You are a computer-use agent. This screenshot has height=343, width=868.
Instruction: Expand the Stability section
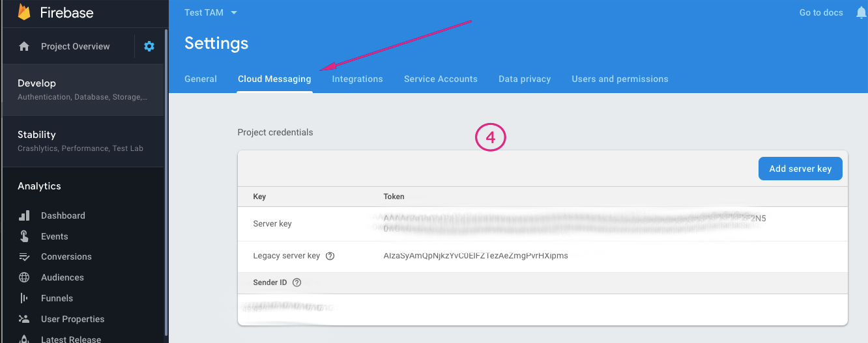[83, 141]
